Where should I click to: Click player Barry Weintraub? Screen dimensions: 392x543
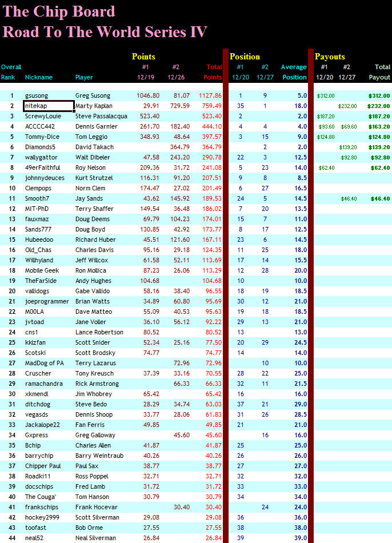pos(99,456)
